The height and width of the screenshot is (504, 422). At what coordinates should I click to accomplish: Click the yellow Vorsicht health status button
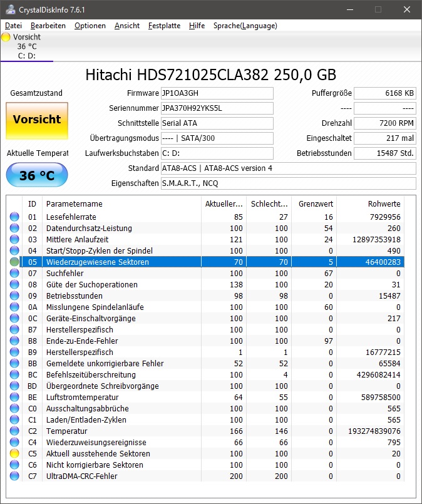[x=37, y=121]
